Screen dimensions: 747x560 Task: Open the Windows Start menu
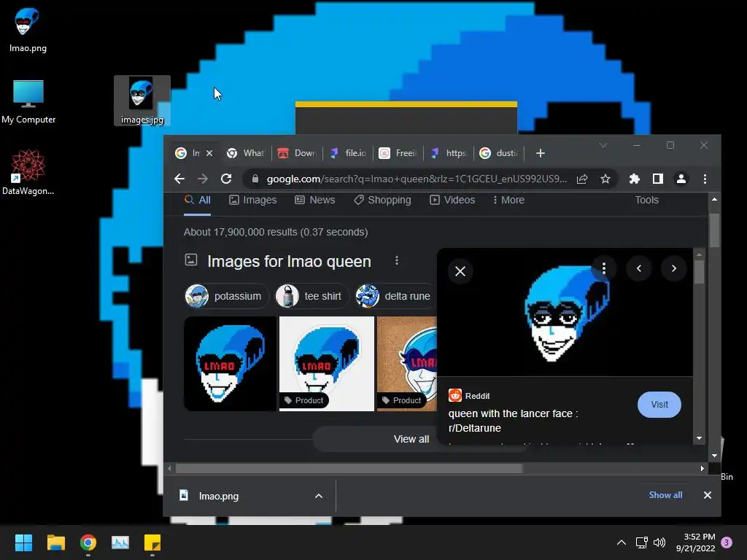coord(23,542)
